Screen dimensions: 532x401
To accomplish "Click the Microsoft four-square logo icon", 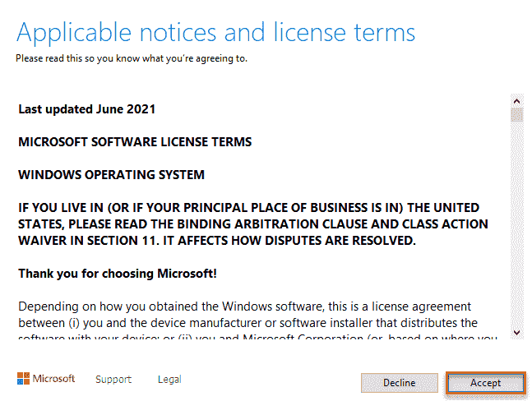I will (23, 379).
